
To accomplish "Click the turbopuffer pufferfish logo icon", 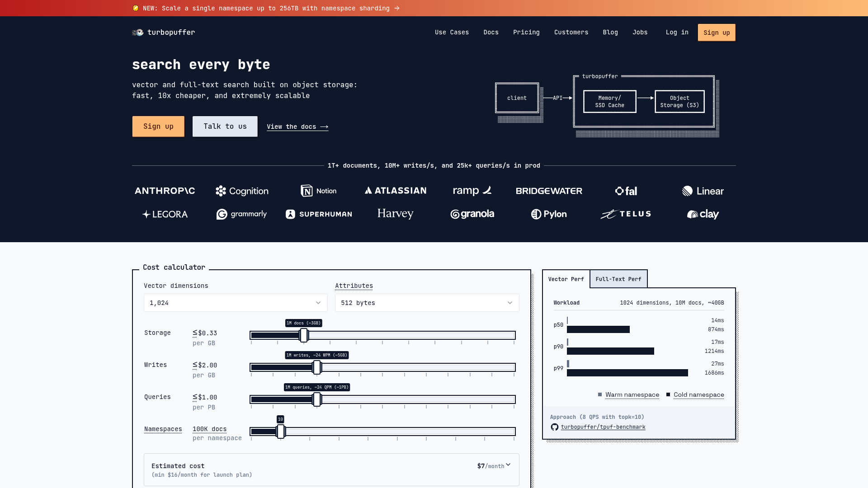I will pyautogui.click(x=138, y=33).
